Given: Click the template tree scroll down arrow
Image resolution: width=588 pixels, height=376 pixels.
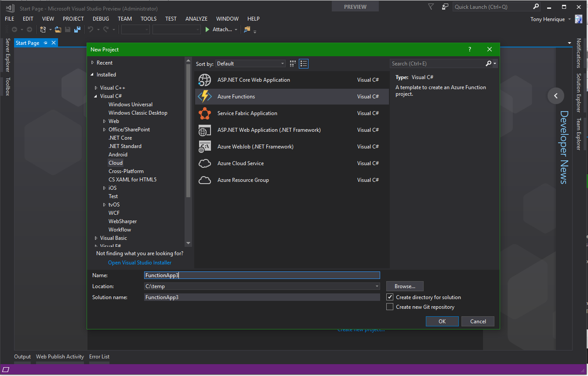Looking at the screenshot, I should pyautogui.click(x=189, y=243).
